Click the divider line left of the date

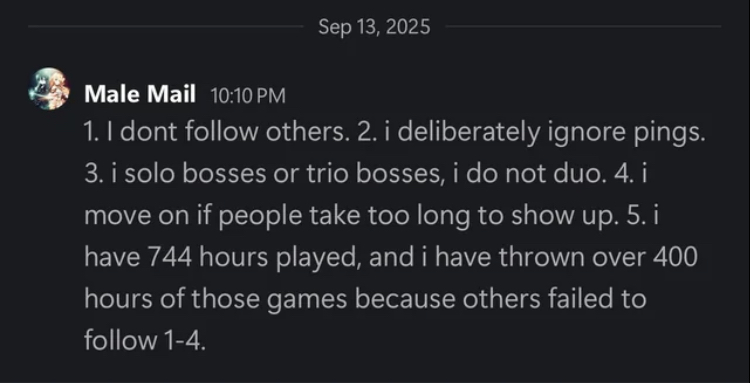pyautogui.click(x=166, y=26)
